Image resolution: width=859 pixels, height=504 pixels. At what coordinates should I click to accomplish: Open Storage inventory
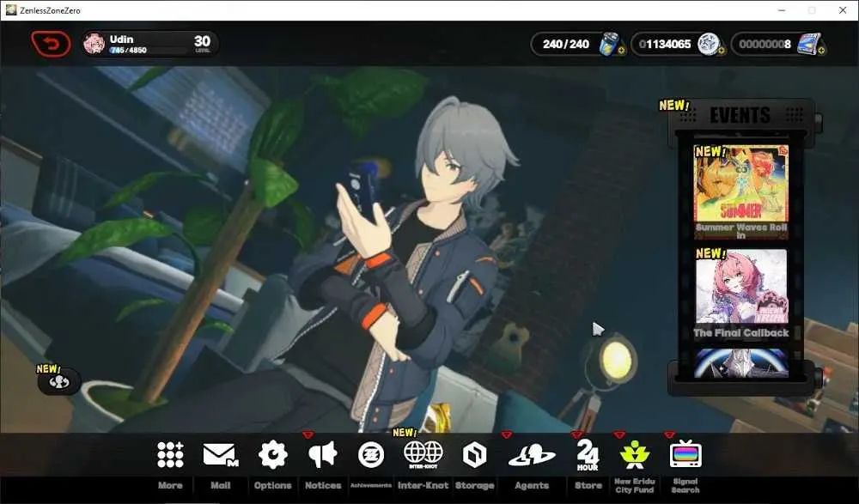click(474, 455)
